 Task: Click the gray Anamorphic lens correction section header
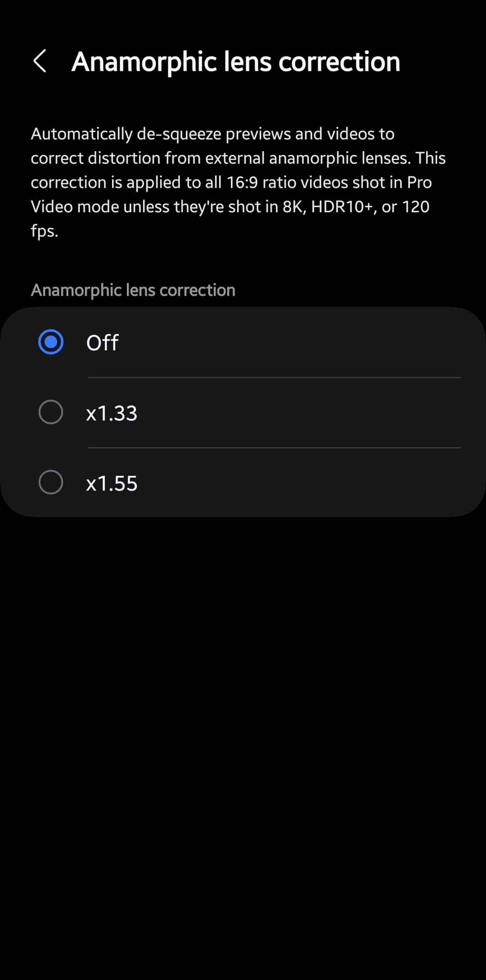[x=133, y=290]
